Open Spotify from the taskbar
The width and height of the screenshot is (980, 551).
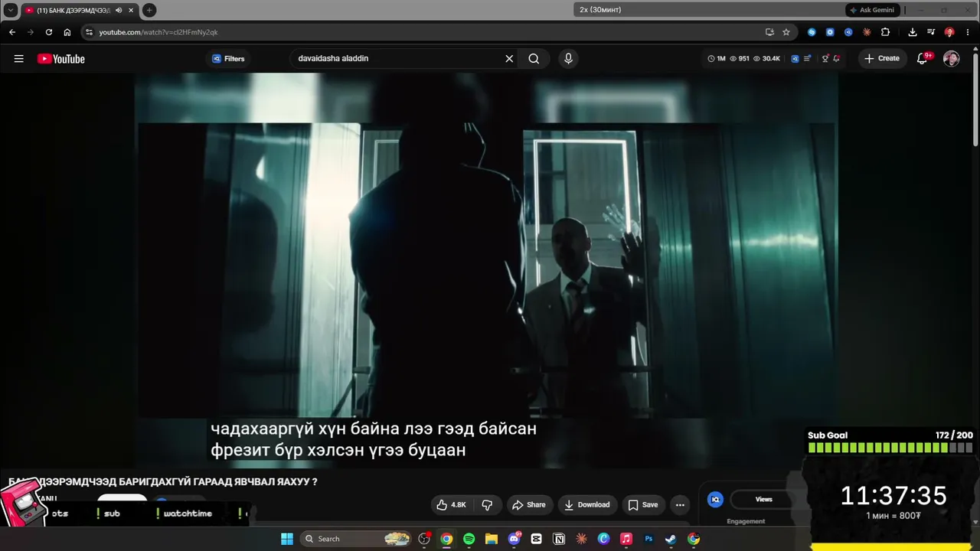(x=469, y=539)
